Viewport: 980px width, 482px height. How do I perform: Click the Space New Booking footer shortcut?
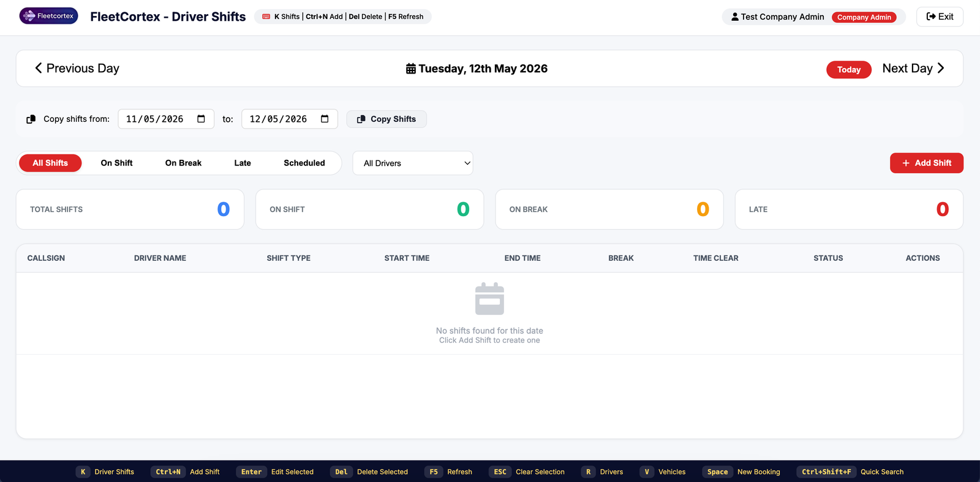741,472
